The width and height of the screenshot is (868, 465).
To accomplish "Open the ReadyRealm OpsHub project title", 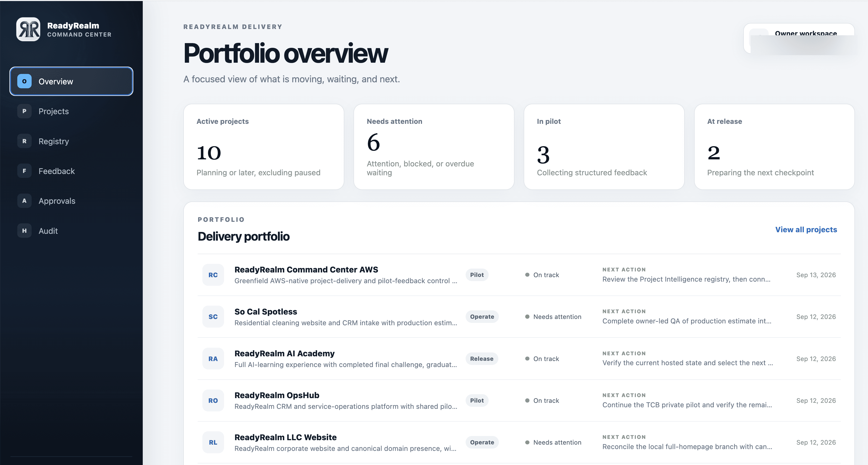I will tap(277, 395).
